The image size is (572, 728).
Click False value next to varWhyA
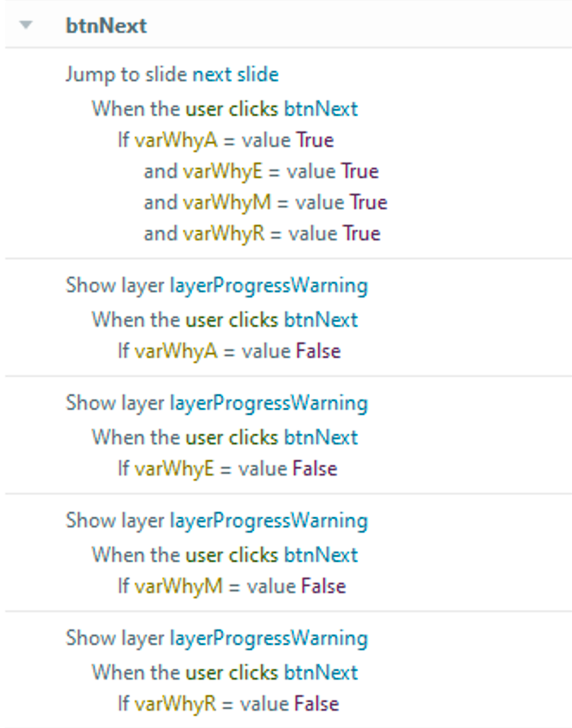pos(318,351)
